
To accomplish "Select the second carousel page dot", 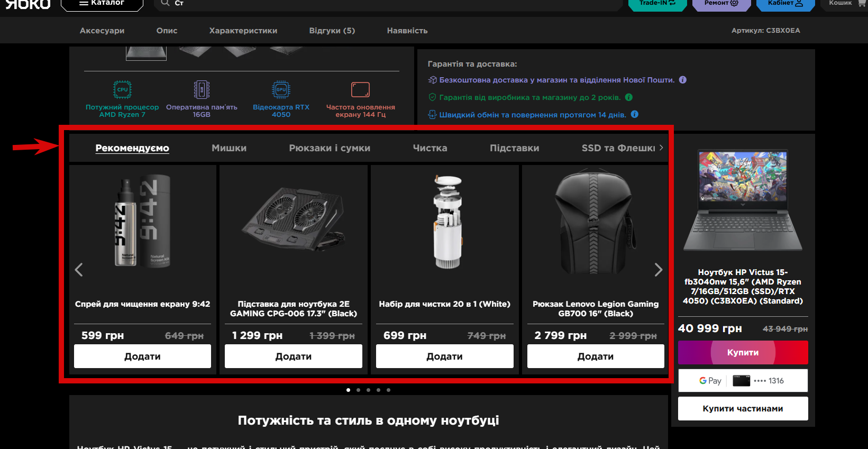I will click(358, 390).
